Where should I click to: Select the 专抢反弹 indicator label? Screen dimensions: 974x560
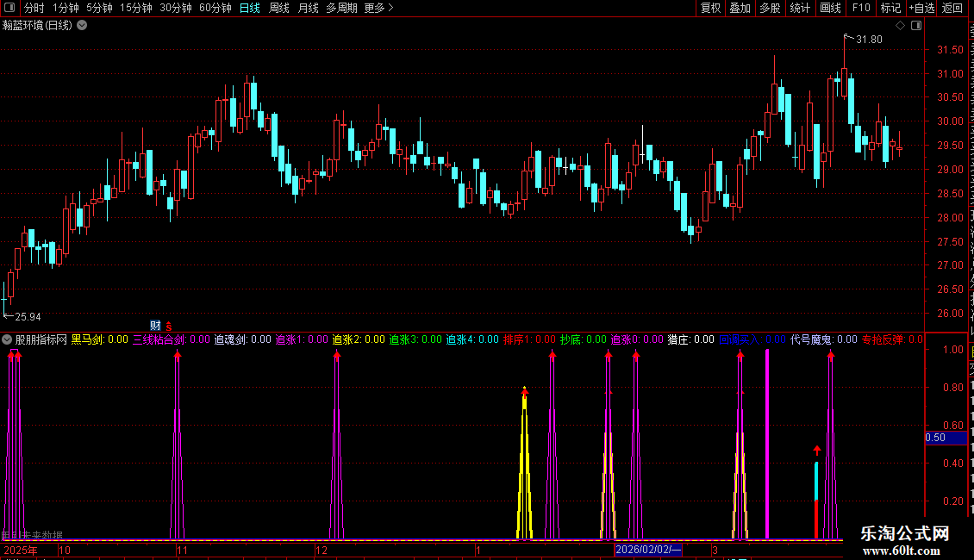[892, 339]
